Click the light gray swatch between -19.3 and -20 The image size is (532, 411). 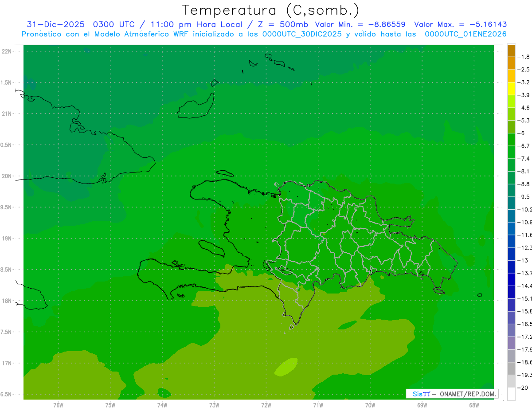click(511, 381)
